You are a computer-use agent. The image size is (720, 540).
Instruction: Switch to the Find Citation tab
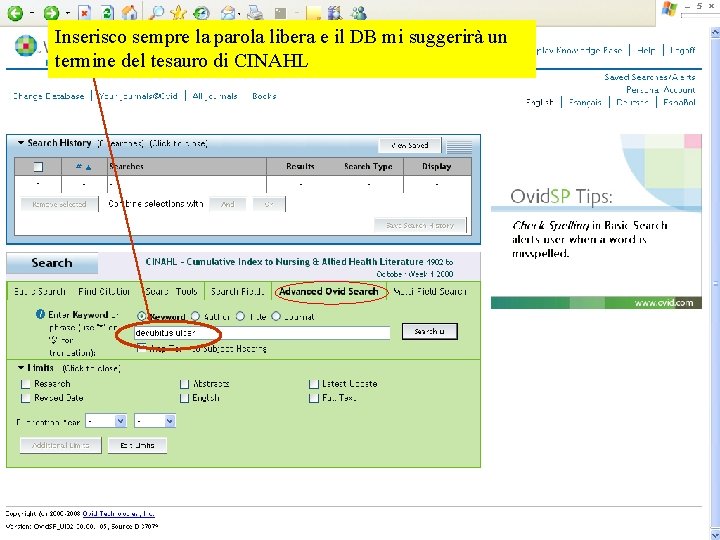click(x=104, y=292)
